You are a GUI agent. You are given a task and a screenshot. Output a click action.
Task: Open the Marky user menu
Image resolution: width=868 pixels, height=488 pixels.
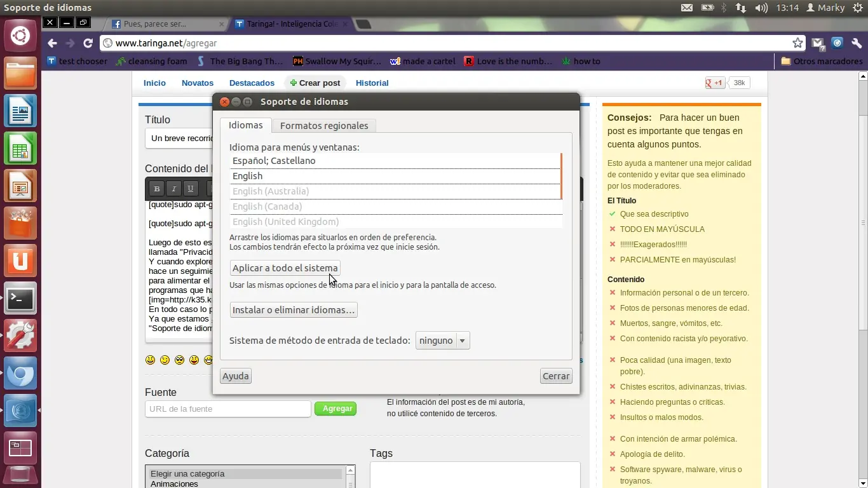click(x=825, y=8)
